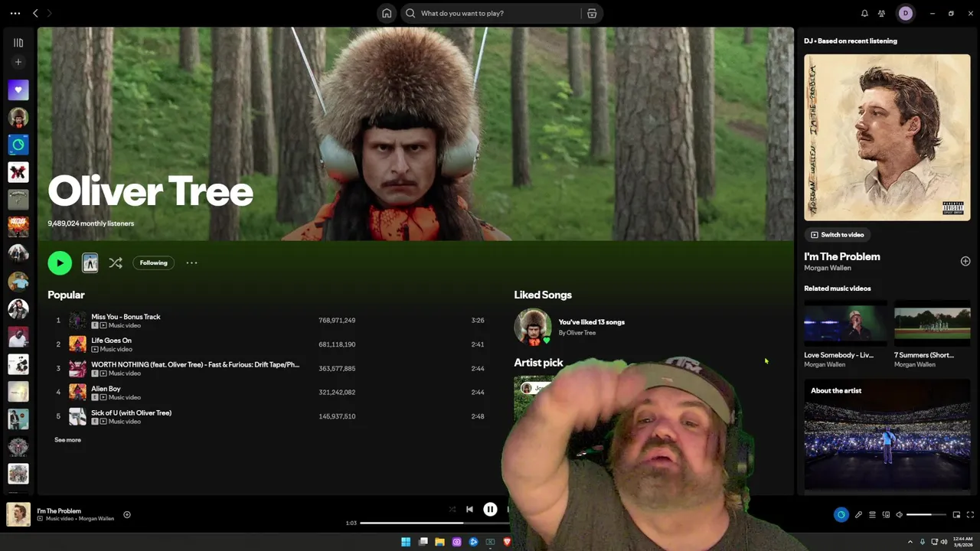Open the play queue icon

pos(872,514)
